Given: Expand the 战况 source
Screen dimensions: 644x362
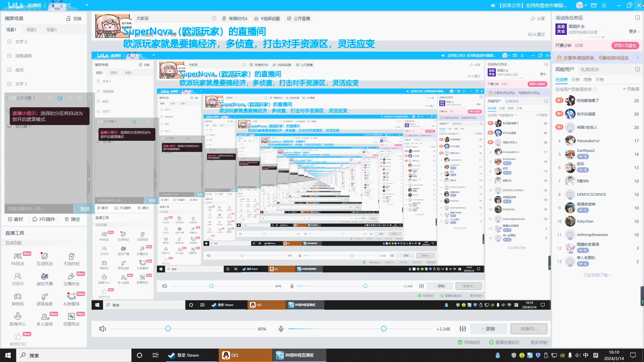Looking at the screenshot, I should [9, 70].
